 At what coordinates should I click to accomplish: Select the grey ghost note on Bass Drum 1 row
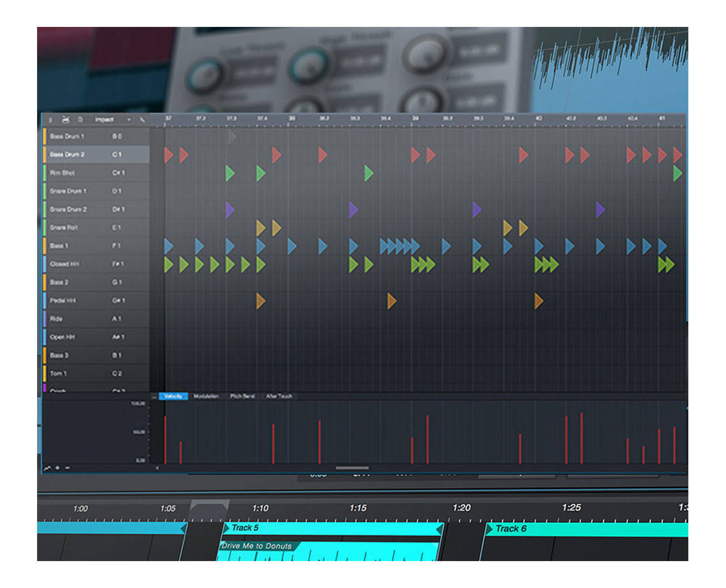coord(232,137)
